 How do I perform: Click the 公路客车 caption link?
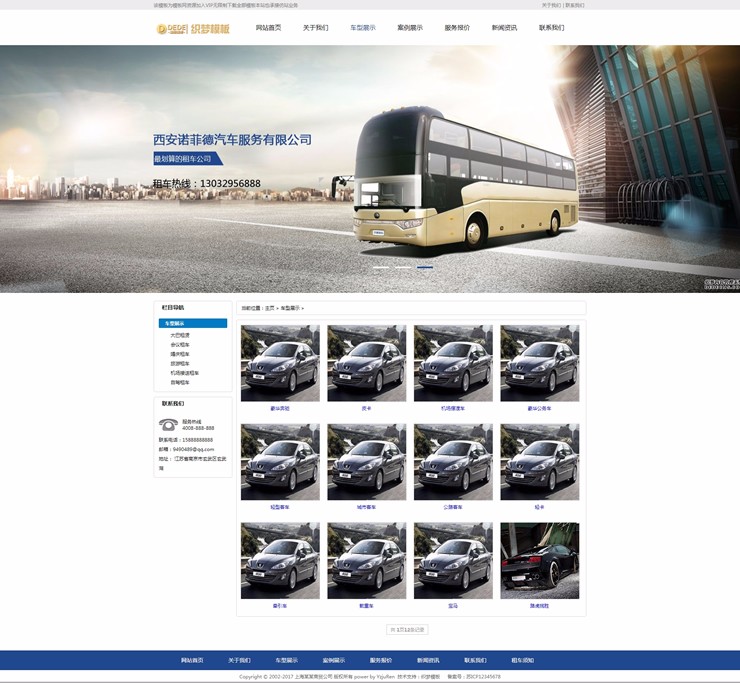pyautogui.click(x=453, y=507)
